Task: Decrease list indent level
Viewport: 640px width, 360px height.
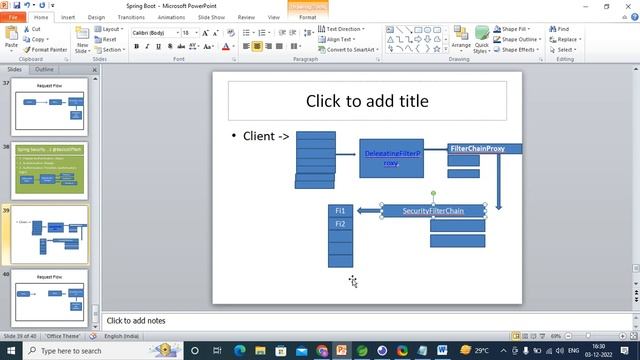Action: pyautogui.click(x=282, y=33)
